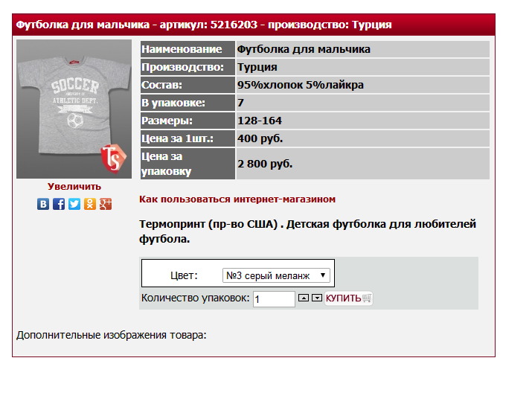The height and width of the screenshot is (419, 532).
Task: Click the В упаковке value 7
Action: [362, 103]
